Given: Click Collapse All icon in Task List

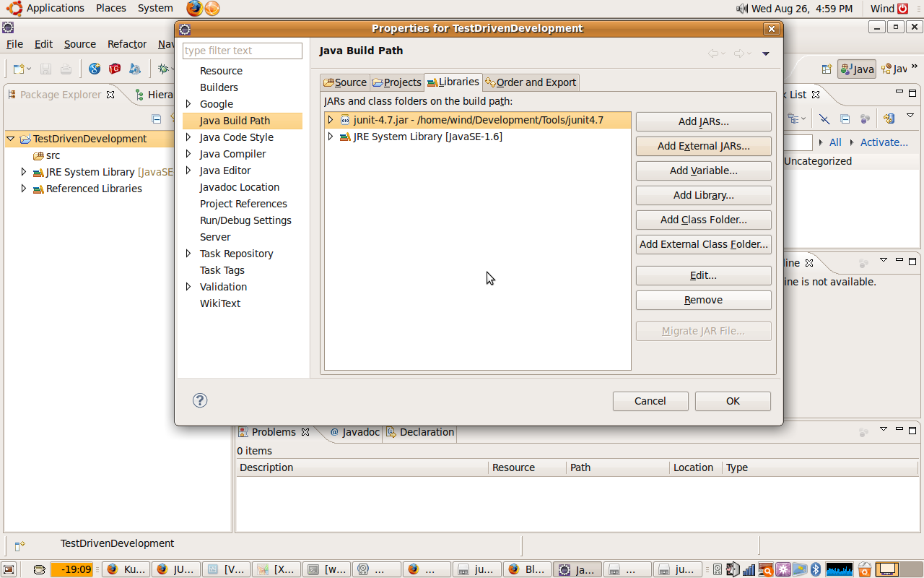Looking at the screenshot, I should click(845, 118).
